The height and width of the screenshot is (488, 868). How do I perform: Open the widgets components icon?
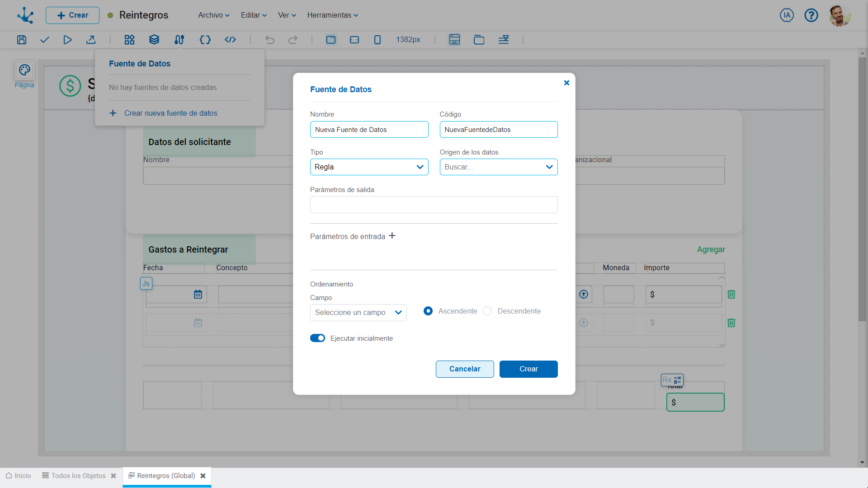(130, 40)
